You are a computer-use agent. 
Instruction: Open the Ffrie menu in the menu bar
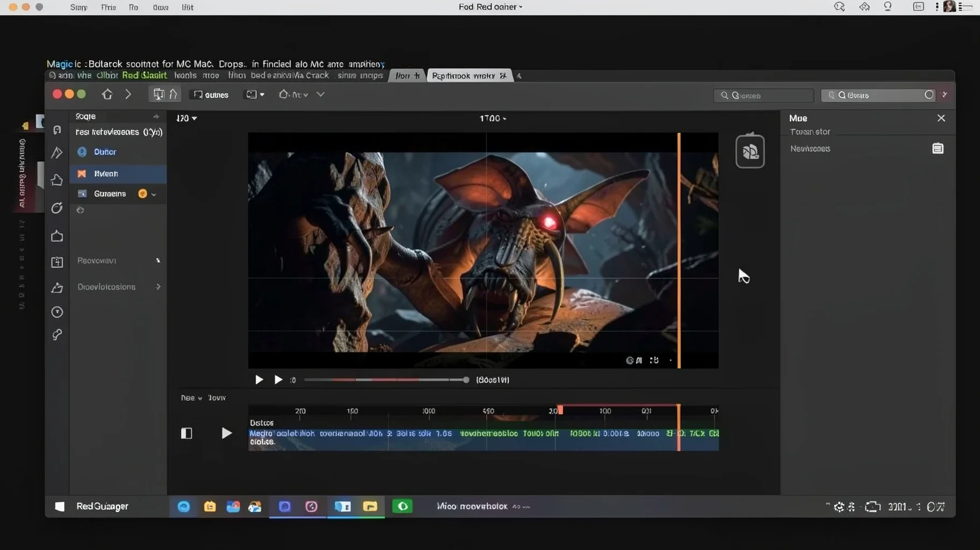(x=109, y=7)
